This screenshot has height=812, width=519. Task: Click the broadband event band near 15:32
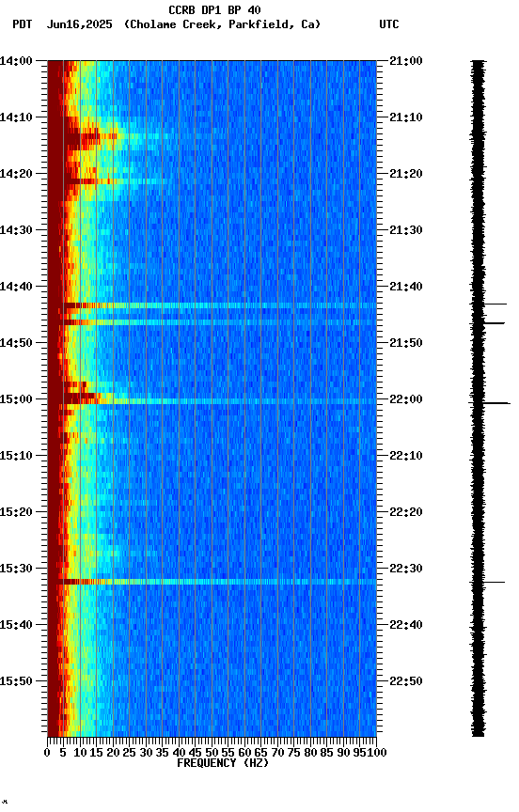(212, 582)
